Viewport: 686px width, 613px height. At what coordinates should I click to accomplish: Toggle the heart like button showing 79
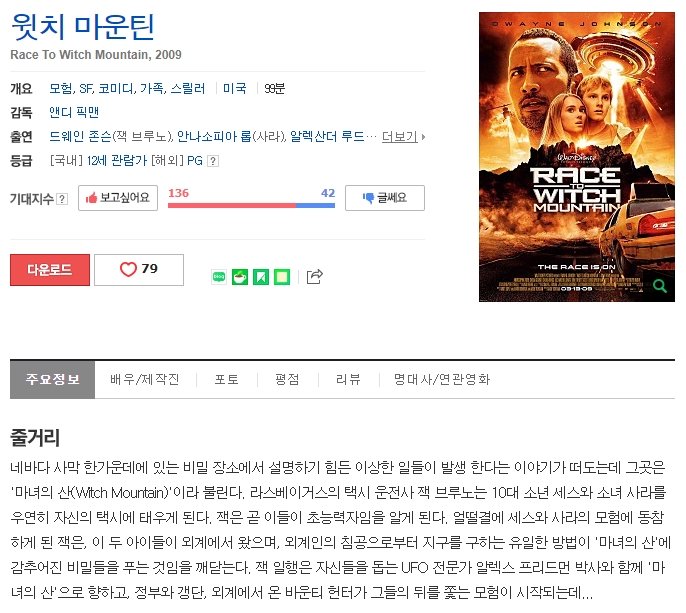click(x=139, y=270)
